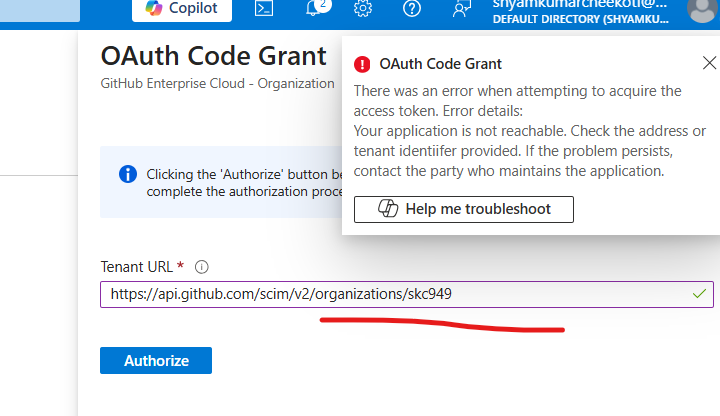
Task: Click the user avatar picture
Action: [703, 10]
